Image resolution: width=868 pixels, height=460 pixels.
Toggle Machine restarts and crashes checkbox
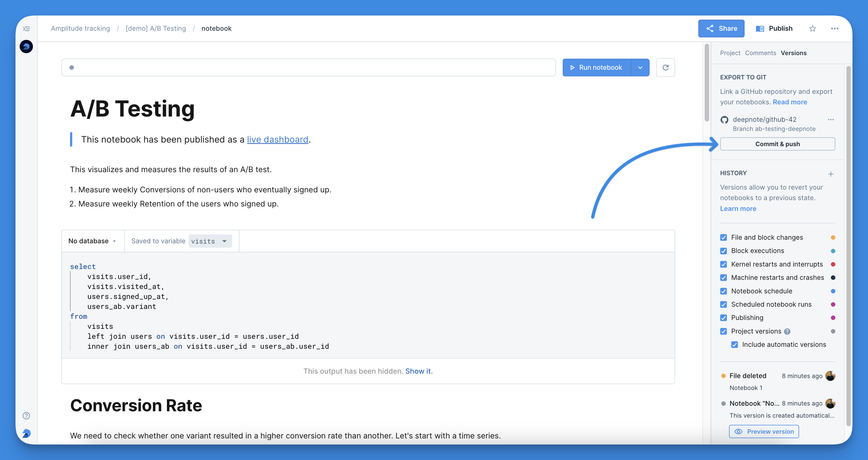pos(724,278)
